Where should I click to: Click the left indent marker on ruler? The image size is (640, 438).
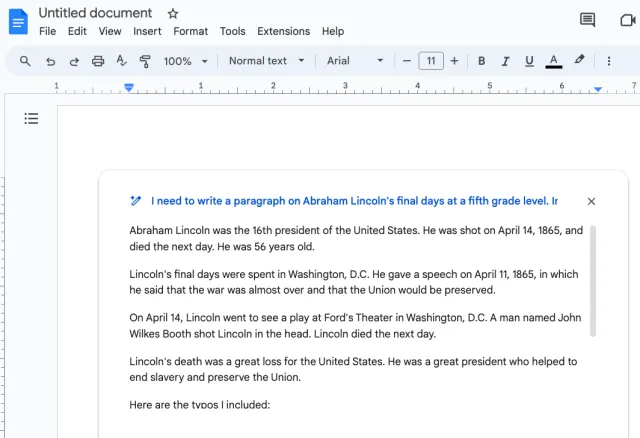[x=129, y=87]
